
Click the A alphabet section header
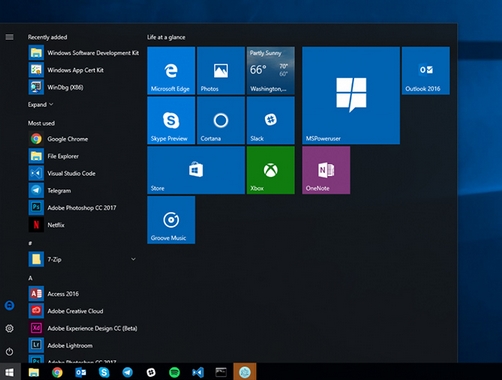(30, 278)
